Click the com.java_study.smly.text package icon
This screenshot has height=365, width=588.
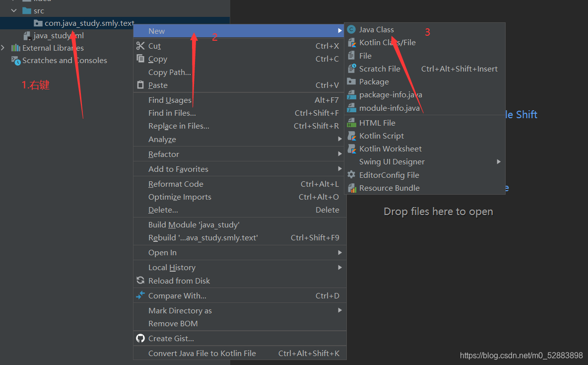click(38, 23)
